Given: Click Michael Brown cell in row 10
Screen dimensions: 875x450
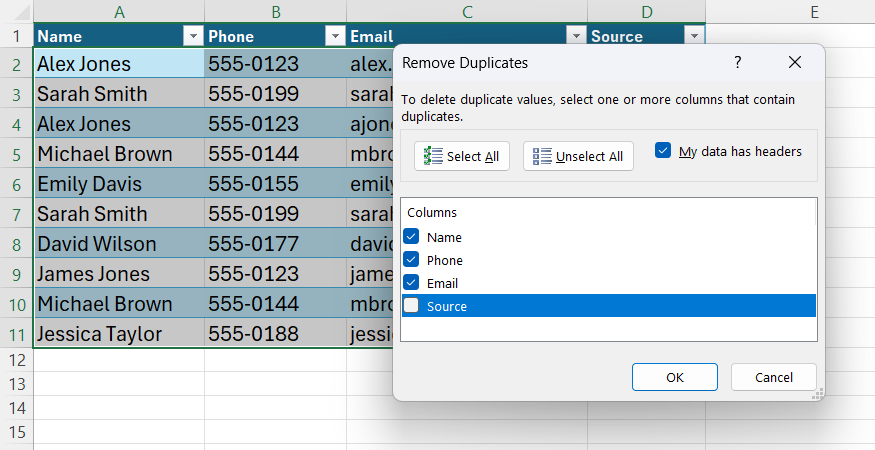Looking at the screenshot, I should click(x=119, y=304).
